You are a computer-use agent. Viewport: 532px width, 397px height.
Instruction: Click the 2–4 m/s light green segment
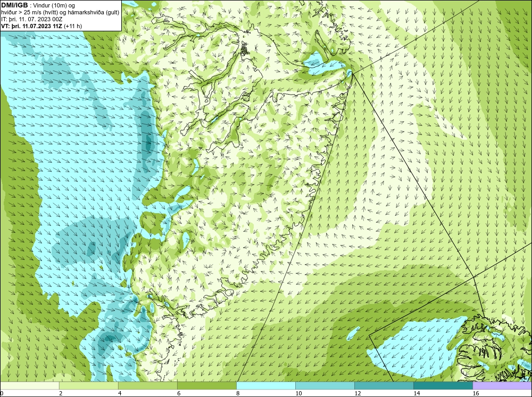(89, 385)
